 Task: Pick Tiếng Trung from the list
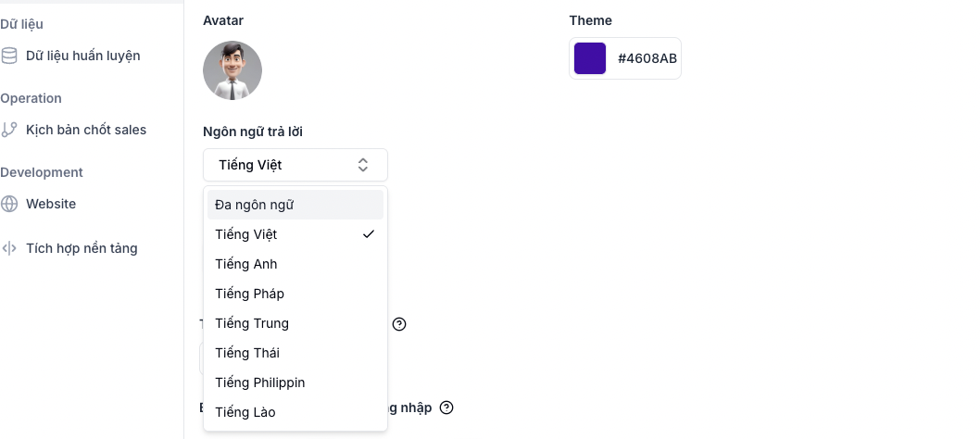252,323
